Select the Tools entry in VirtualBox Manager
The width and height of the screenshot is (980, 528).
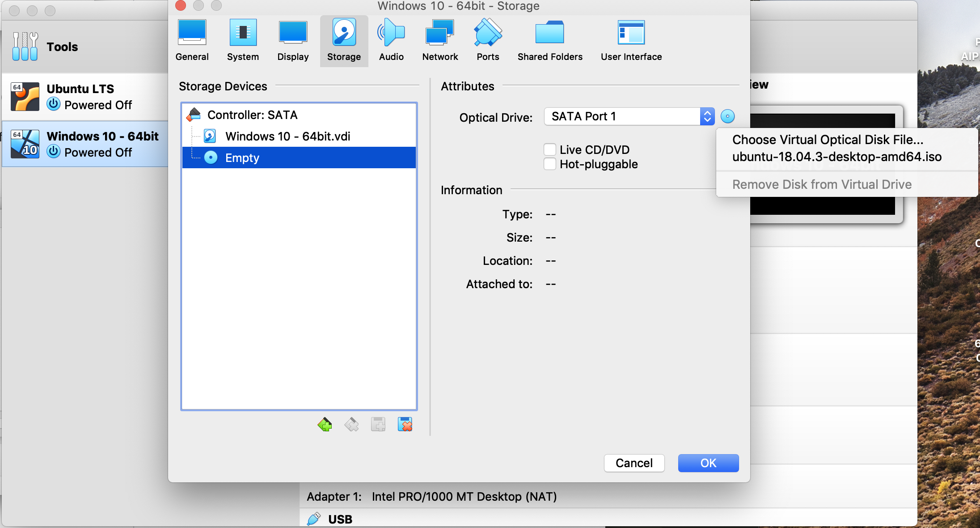pos(85,47)
